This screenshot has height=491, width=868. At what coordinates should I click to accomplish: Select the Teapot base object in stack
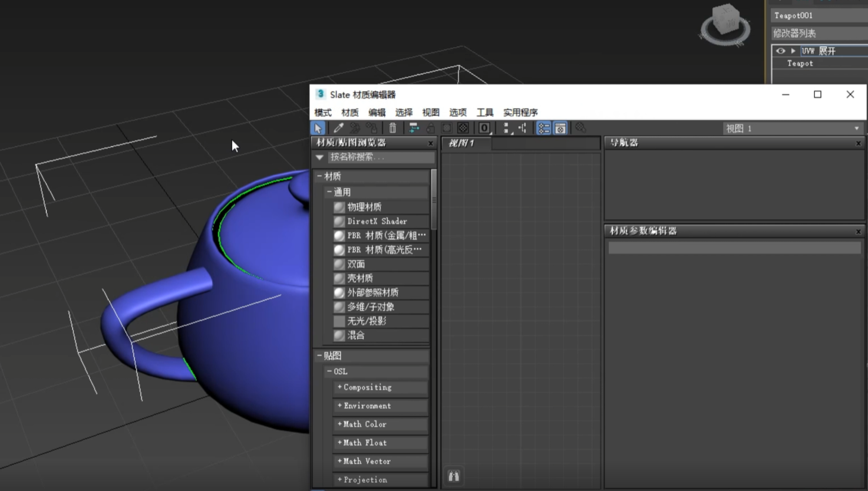(x=800, y=64)
